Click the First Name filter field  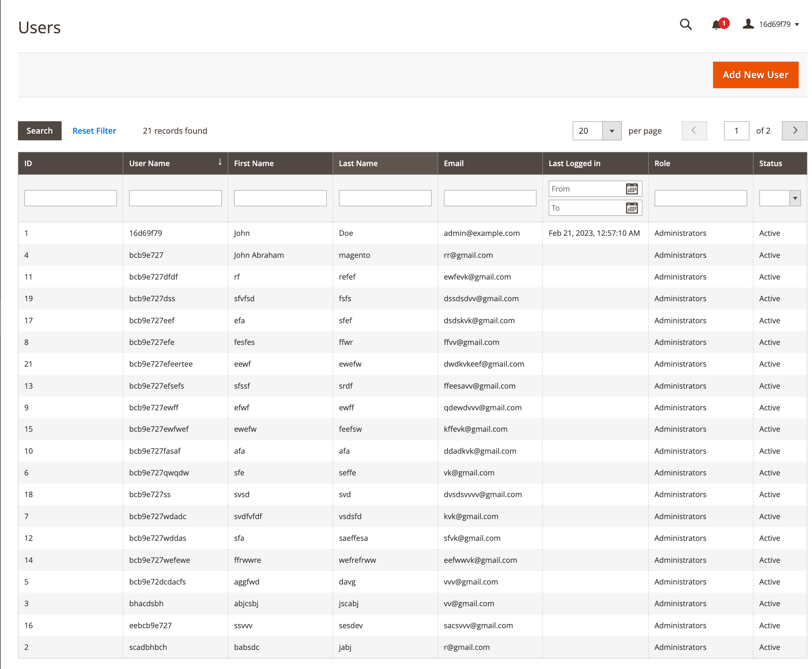[280, 198]
